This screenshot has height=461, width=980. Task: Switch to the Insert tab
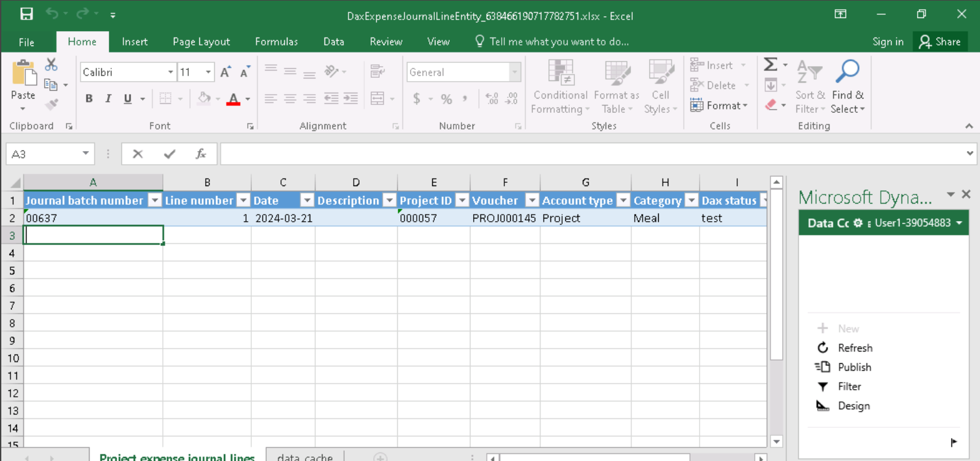(x=135, y=41)
